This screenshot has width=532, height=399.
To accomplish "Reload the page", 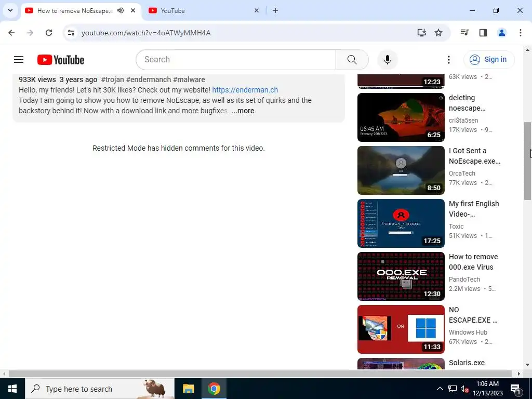I will tap(49, 33).
